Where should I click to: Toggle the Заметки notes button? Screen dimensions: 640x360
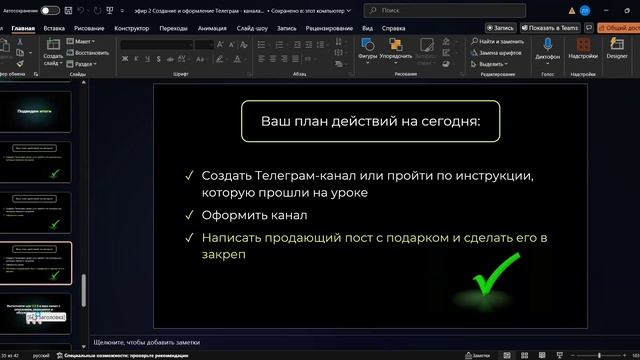click(478, 356)
